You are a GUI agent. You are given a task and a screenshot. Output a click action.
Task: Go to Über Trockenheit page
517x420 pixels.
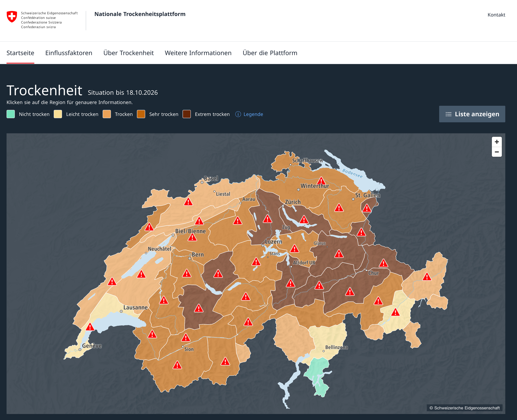click(128, 53)
